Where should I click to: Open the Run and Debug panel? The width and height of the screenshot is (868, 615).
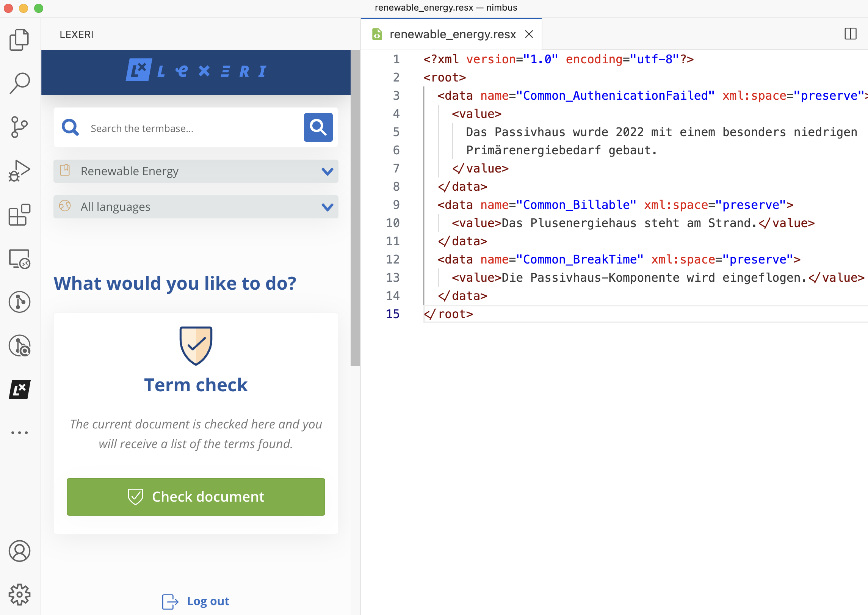(19, 171)
